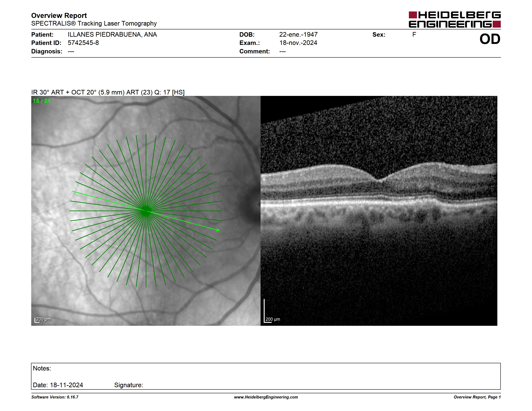Click patient name 'ILLANES PIEDRABUENA, ANA'
The width and height of the screenshot is (532, 411).
tap(112, 35)
